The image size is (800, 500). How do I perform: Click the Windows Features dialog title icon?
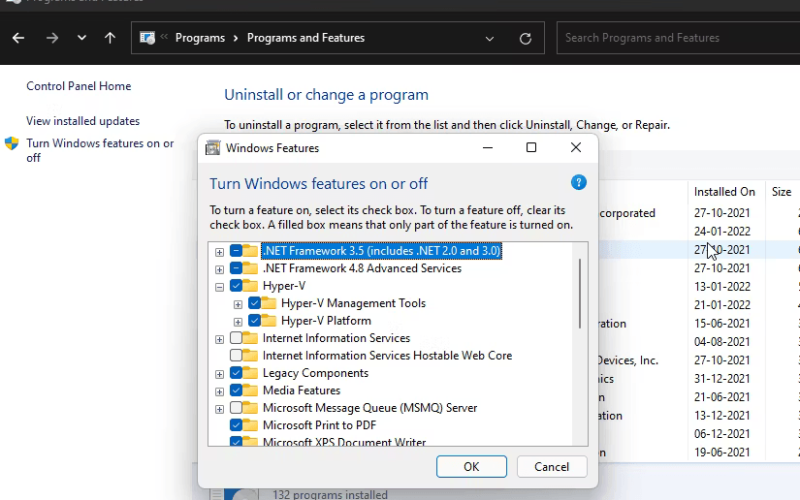click(x=213, y=148)
